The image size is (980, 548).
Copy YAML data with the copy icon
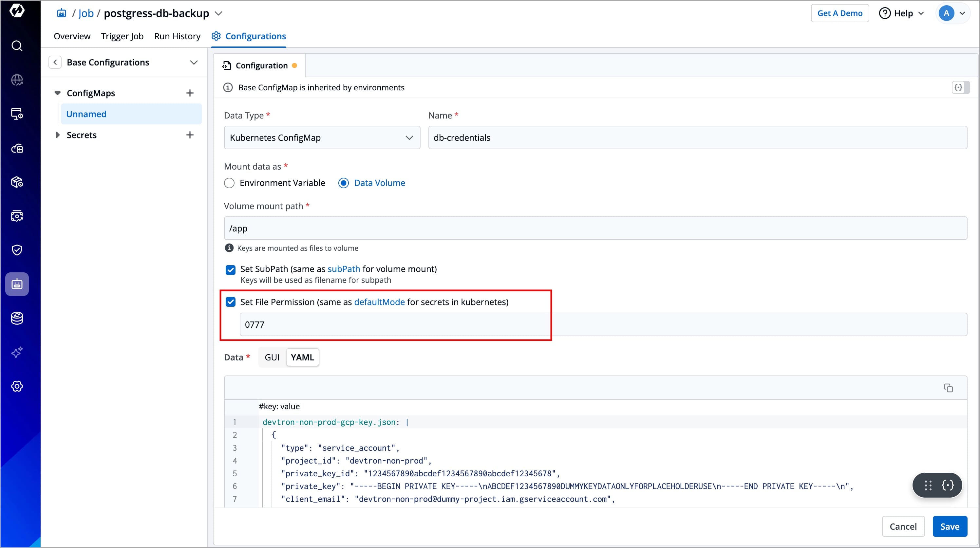(948, 388)
